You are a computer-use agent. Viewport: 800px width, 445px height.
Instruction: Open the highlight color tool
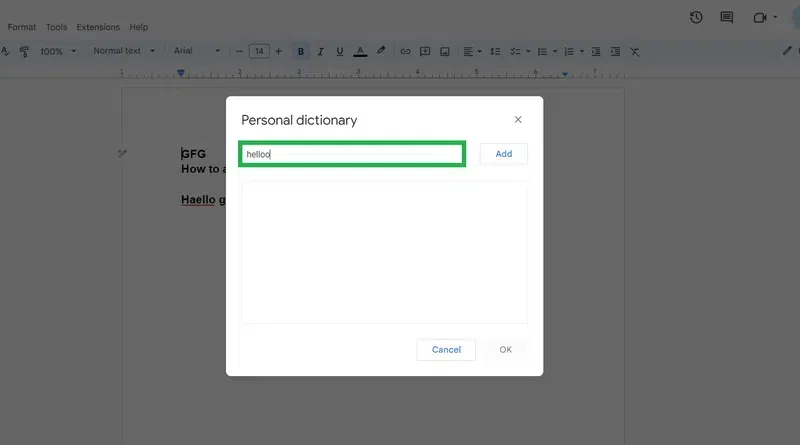(381, 51)
